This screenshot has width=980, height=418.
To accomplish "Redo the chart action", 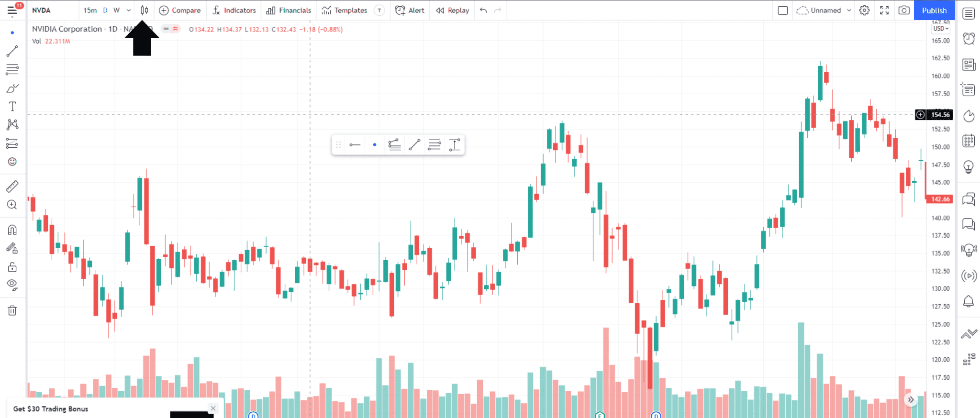I will point(498,10).
